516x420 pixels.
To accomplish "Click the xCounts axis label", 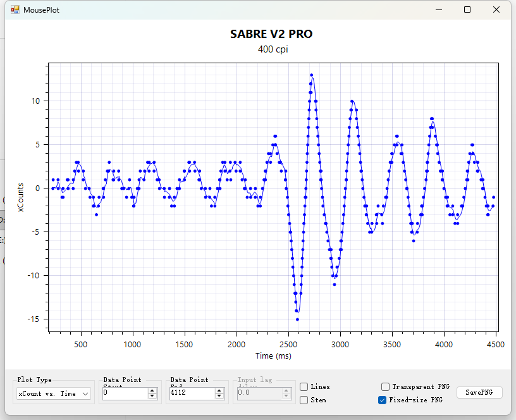I will 20,197.
